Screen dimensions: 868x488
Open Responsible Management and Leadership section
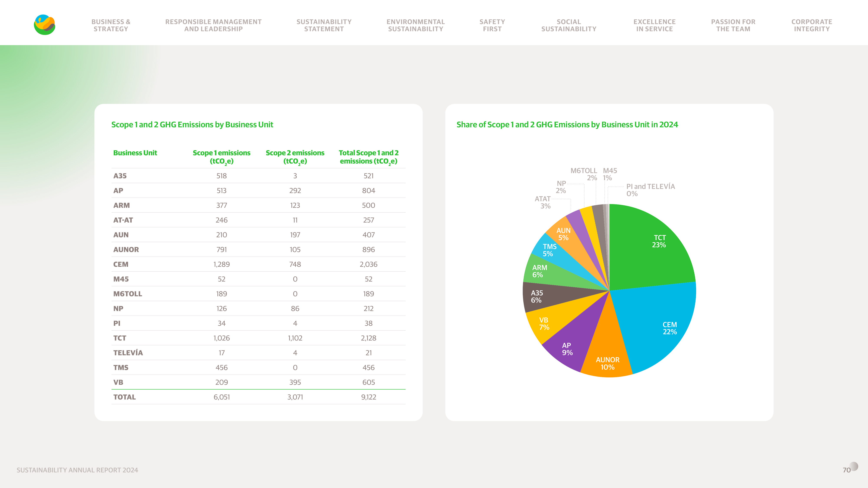point(213,25)
